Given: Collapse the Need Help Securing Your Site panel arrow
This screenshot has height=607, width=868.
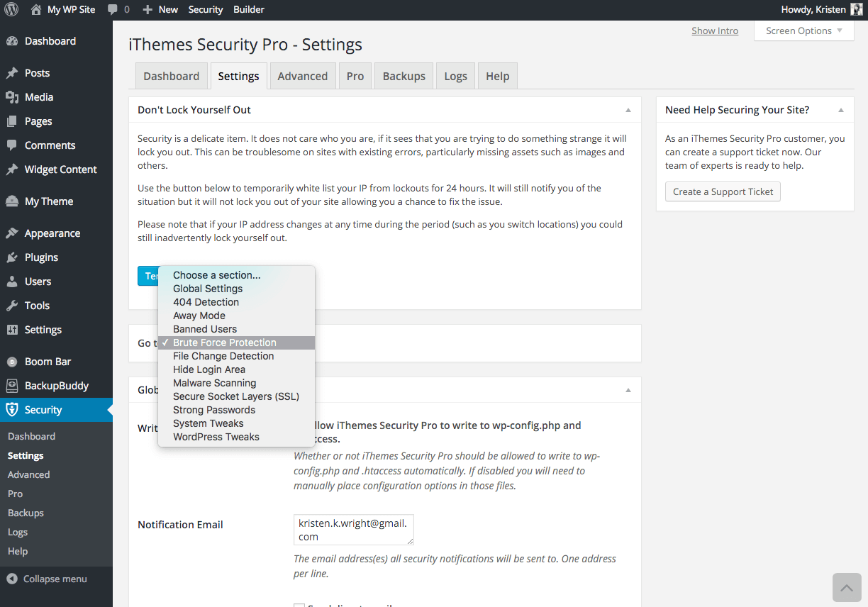Looking at the screenshot, I should pos(841,110).
